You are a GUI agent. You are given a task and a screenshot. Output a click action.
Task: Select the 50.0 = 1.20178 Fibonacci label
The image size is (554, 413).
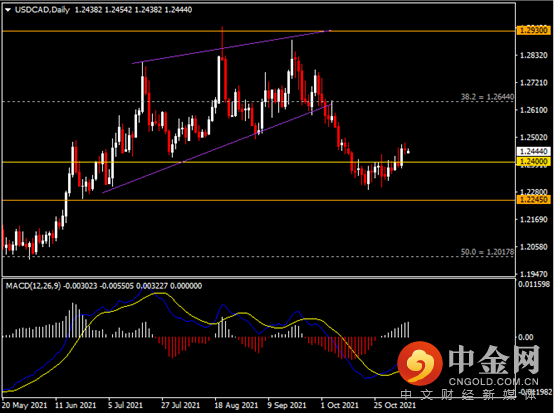(x=487, y=252)
